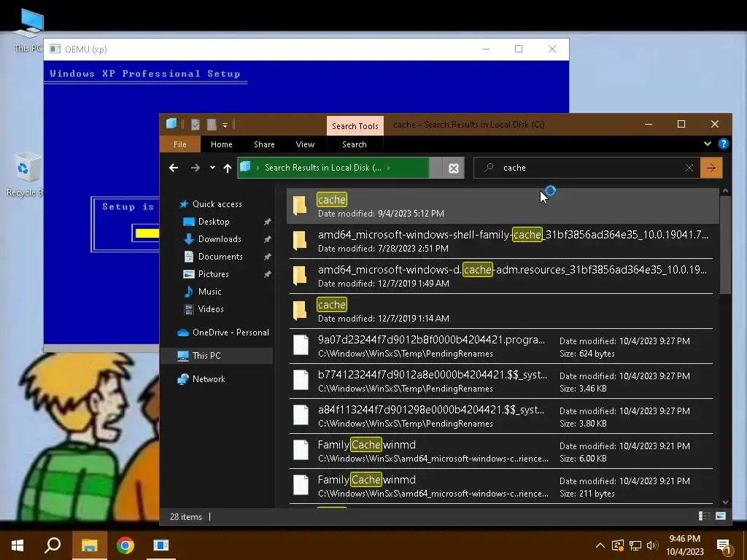Open the network tray icon

635,545
